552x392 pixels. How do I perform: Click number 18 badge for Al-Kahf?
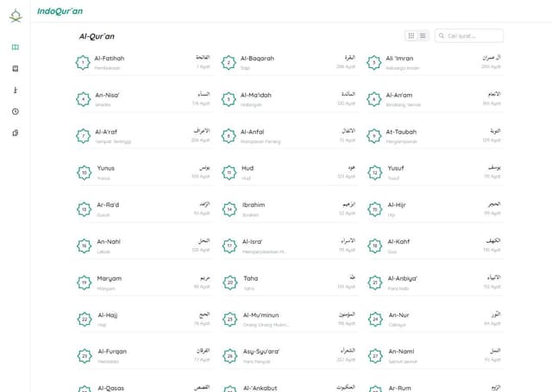tap(375, 246)
